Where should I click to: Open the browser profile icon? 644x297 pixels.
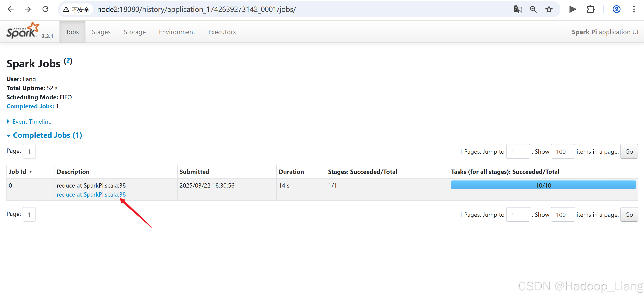(616, 9)
